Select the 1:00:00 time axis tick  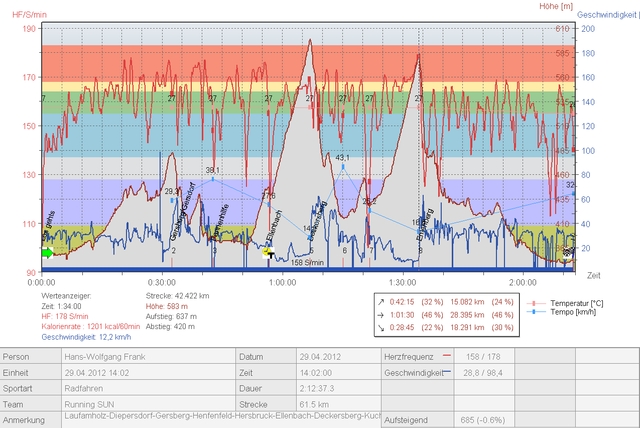tap(282, 283)
